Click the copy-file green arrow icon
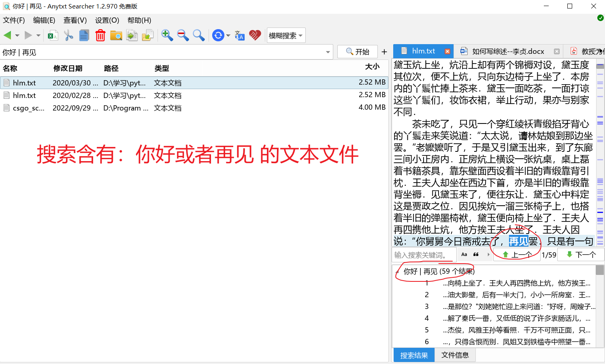This screenshot has height=364, width=605. tap(132, 36)
